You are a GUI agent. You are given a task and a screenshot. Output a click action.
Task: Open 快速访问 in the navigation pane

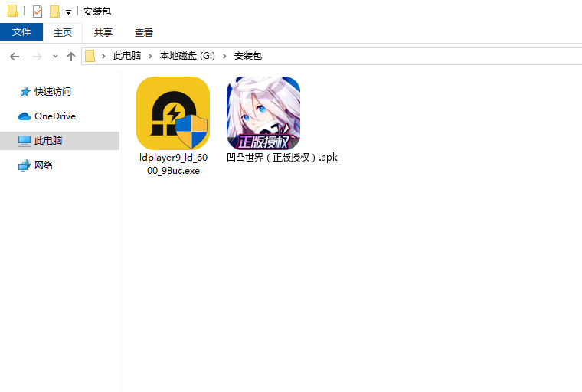pyautogui.click(x=53, y=91)
